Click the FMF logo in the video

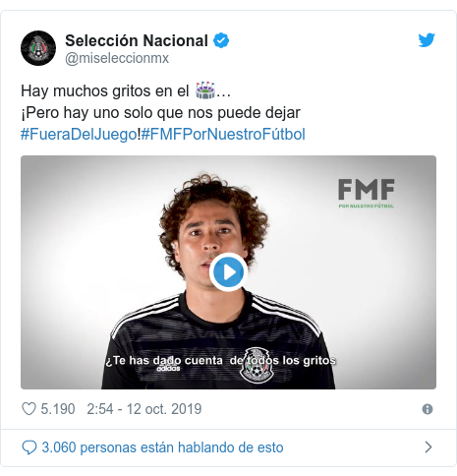point(367,194)
